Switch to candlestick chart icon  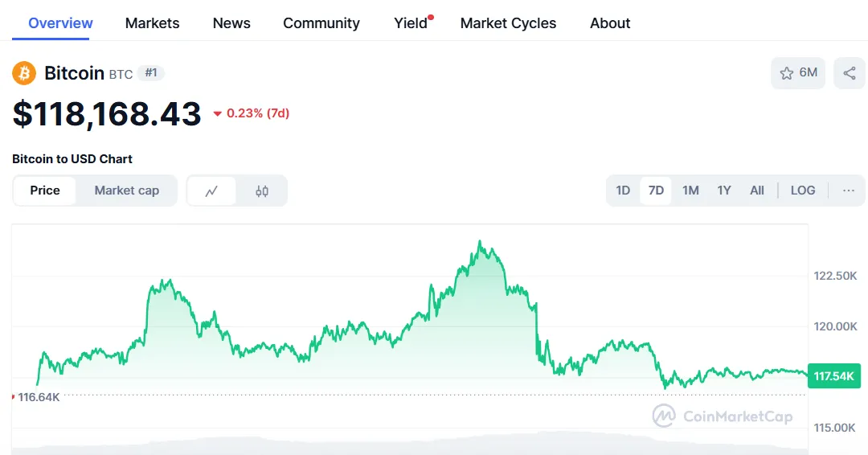point(262,191)
